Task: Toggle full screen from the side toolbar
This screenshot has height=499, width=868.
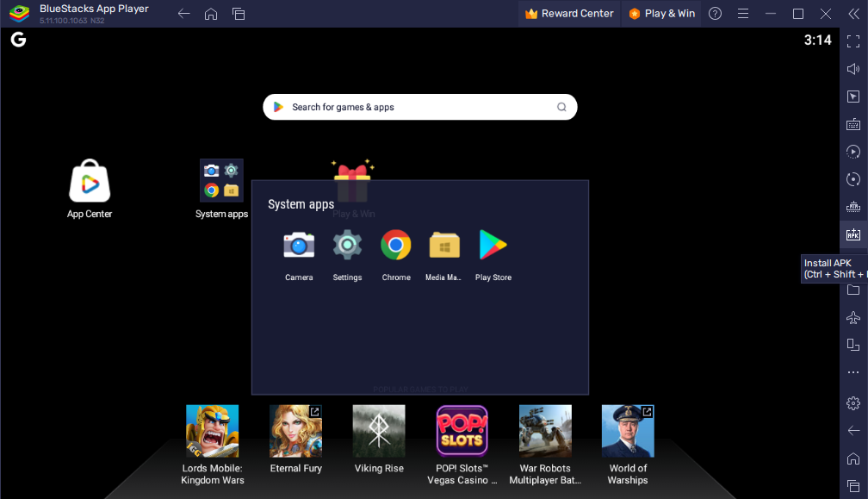Action: click(853, 41)
